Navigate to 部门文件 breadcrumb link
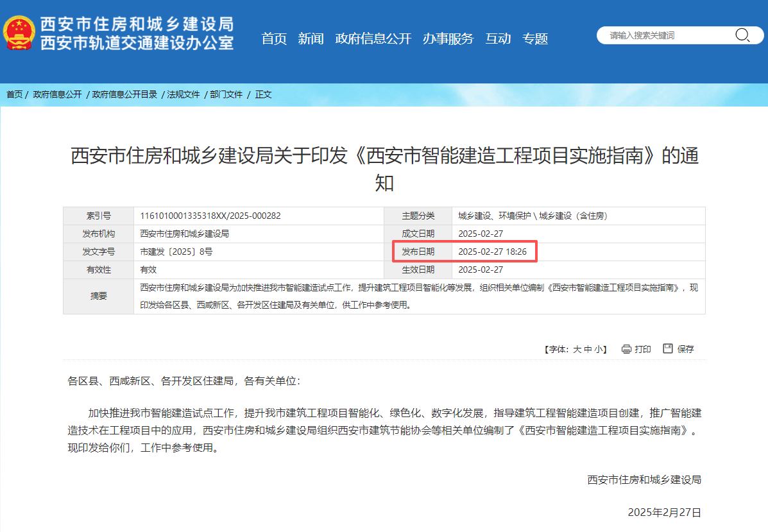This screenshot has height=532, width=768. click(x=226, y=94)
